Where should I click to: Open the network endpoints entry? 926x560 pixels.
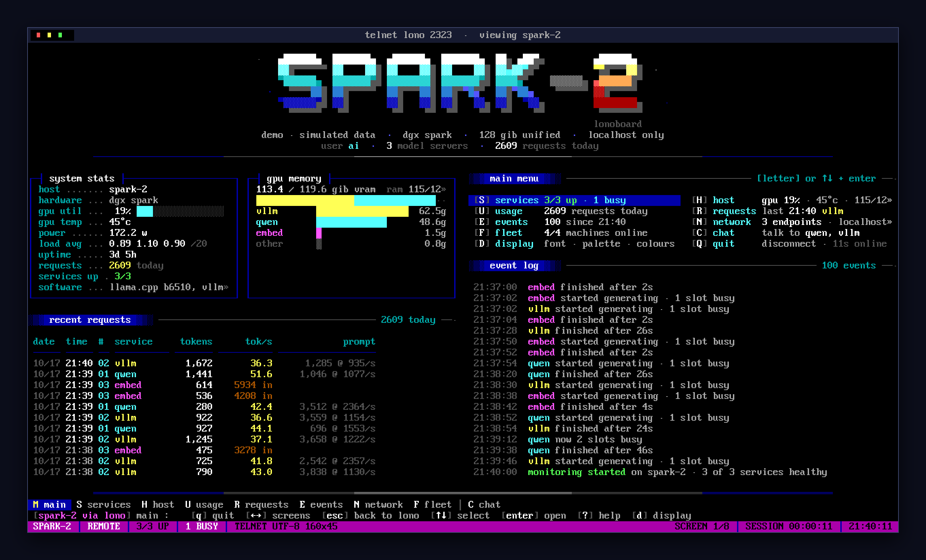coord(792,222)
